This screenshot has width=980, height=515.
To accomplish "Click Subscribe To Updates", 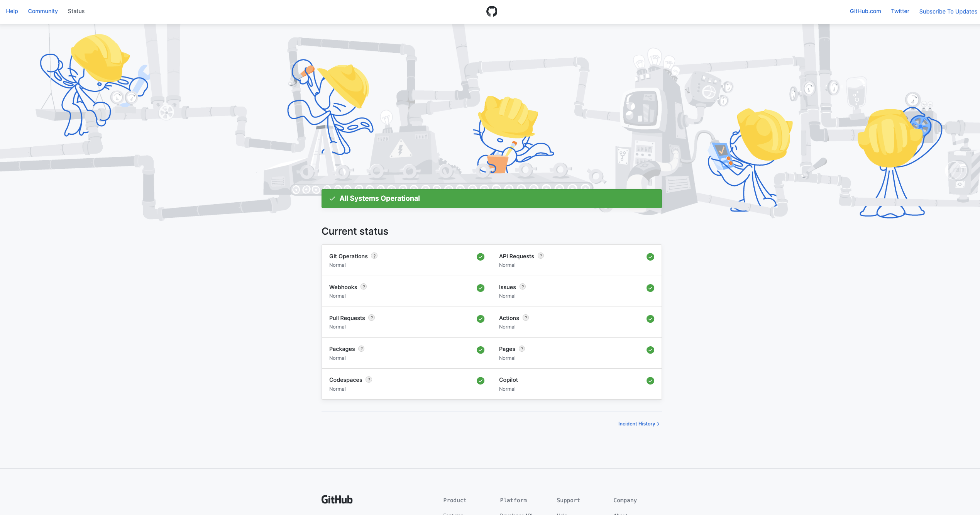I will tap(948, 12).
